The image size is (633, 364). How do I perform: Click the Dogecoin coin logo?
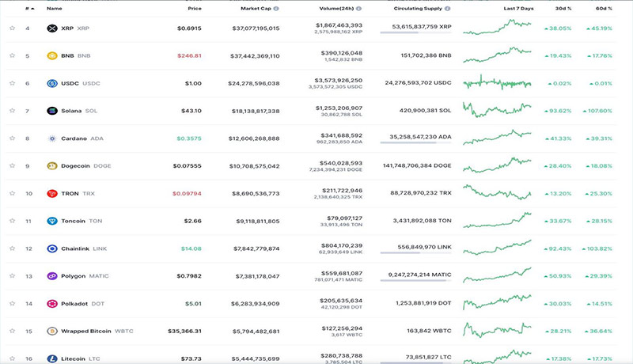[x=52, y=166]
